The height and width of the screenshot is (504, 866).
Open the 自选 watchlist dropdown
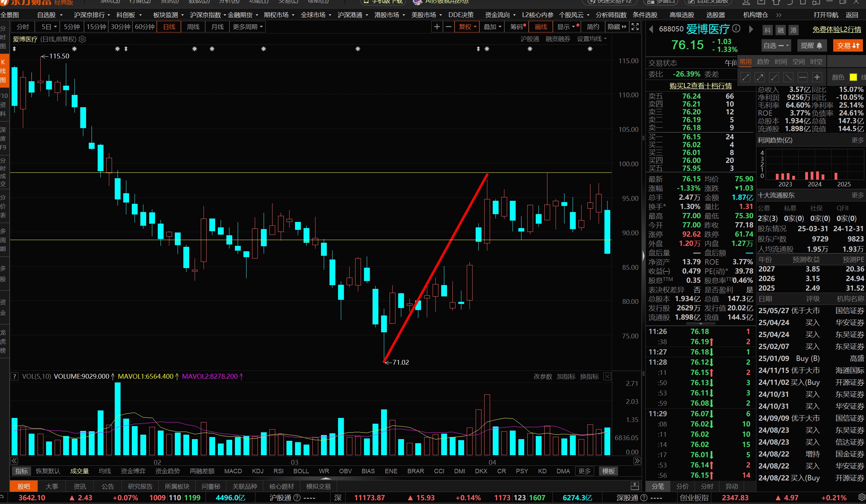(776, 46)
